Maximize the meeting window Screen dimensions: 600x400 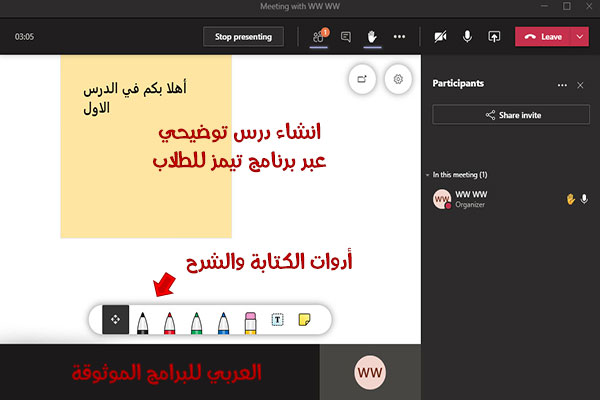coord(567,7)
